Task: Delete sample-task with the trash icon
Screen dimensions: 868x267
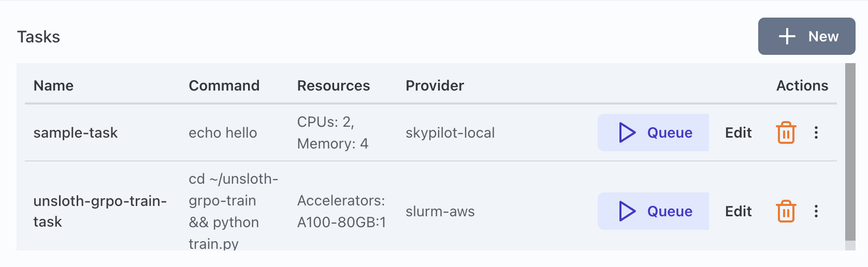Action: pos(786,132)
